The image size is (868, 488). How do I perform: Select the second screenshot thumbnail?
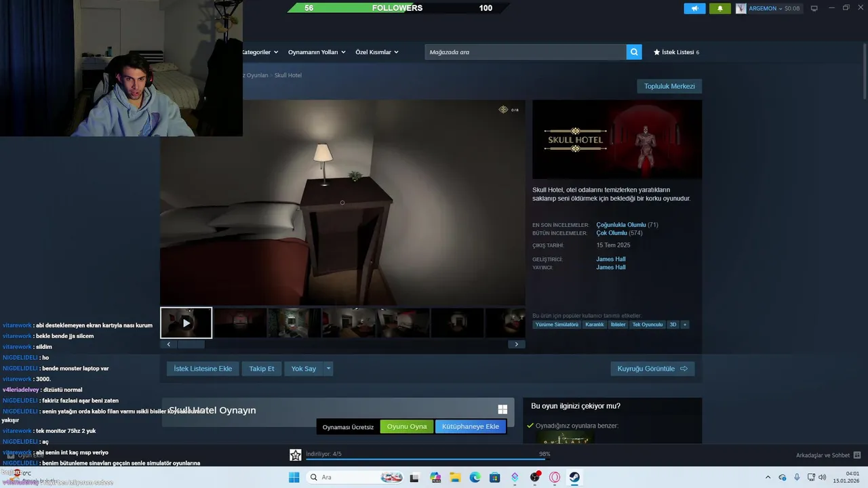[x=240, y=323]
